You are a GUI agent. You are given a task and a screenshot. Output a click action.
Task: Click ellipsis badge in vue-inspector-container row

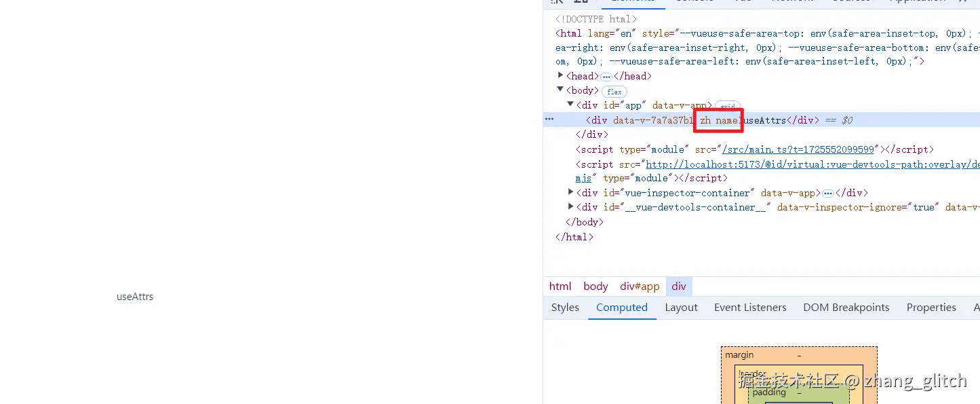pos(828,194)
